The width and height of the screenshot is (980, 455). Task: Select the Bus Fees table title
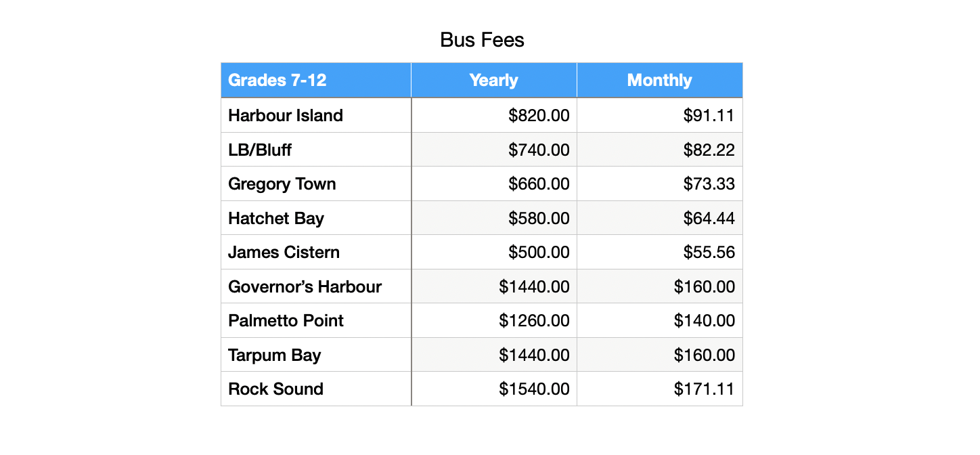482,40
